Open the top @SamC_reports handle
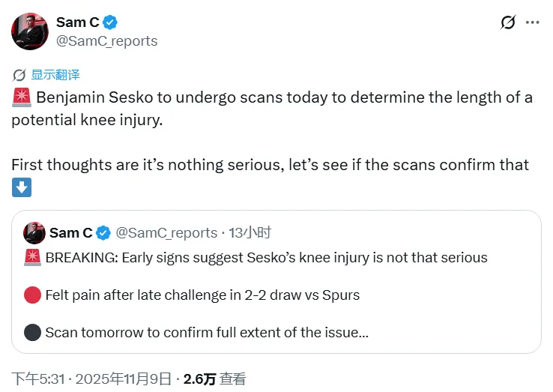Screen dimensions: 553x392 pos(107,41)
